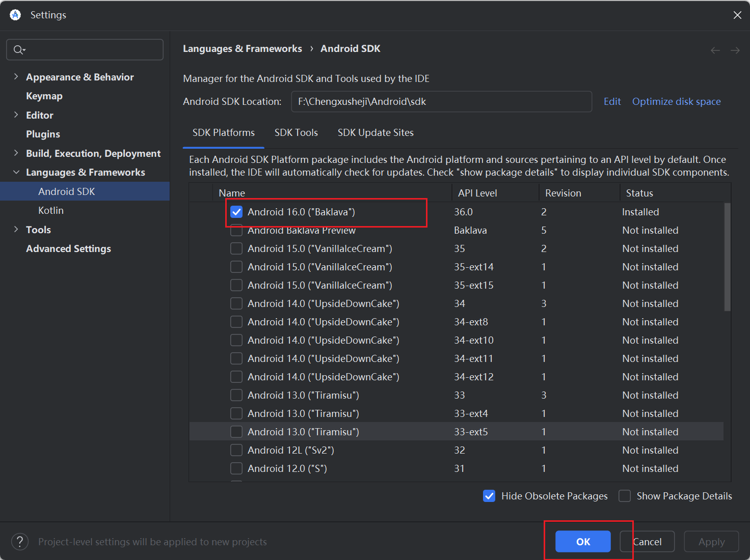Check Android 13.0 API level 33 checkbox
The image size is (750, 560).
click(x=236, y=395)
